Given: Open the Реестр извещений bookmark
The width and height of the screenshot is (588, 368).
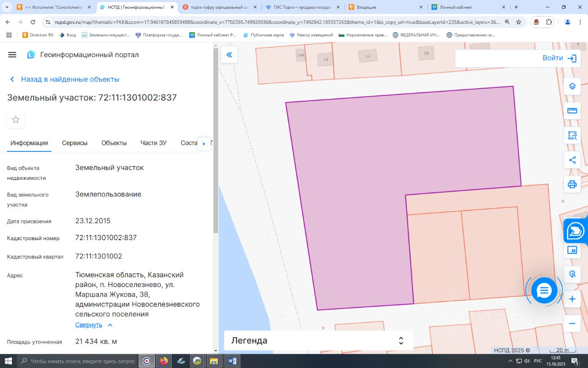Looking at the screenshot, I should tap(311, 35).
